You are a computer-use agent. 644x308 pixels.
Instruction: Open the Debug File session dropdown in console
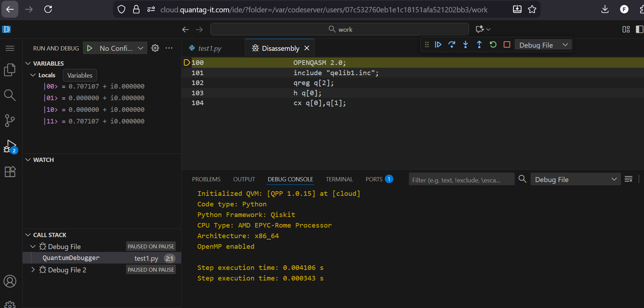[575, 180]
